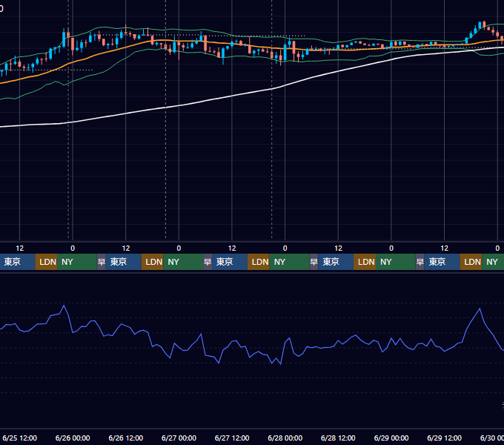
Task: Select NY session block spanning 6/26 00:00
Action: tap(77, 262)
